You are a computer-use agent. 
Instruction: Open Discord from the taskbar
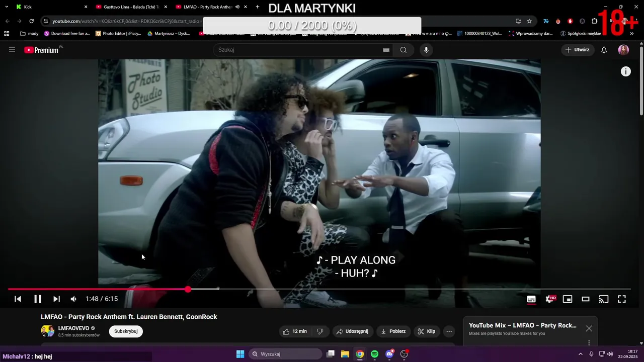point(389,354)
